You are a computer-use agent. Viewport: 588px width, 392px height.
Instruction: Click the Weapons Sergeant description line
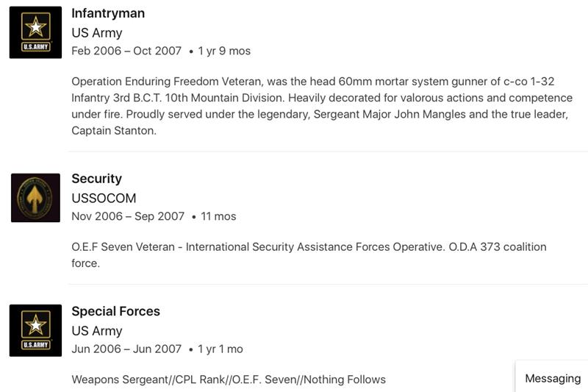click(x=229, y=379)
